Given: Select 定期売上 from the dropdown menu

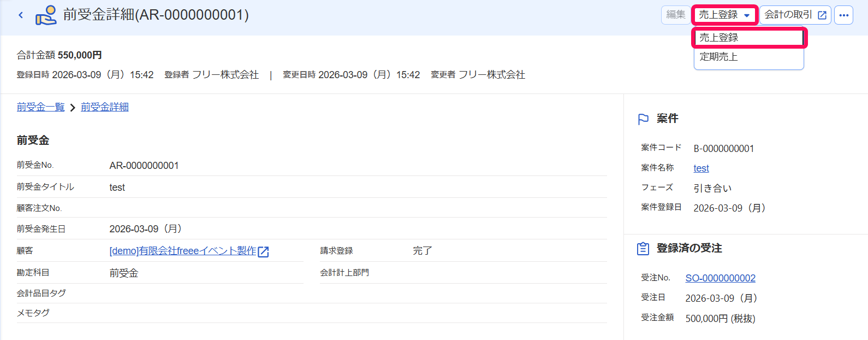Looking at the screenshot, I should pos(748,57).
